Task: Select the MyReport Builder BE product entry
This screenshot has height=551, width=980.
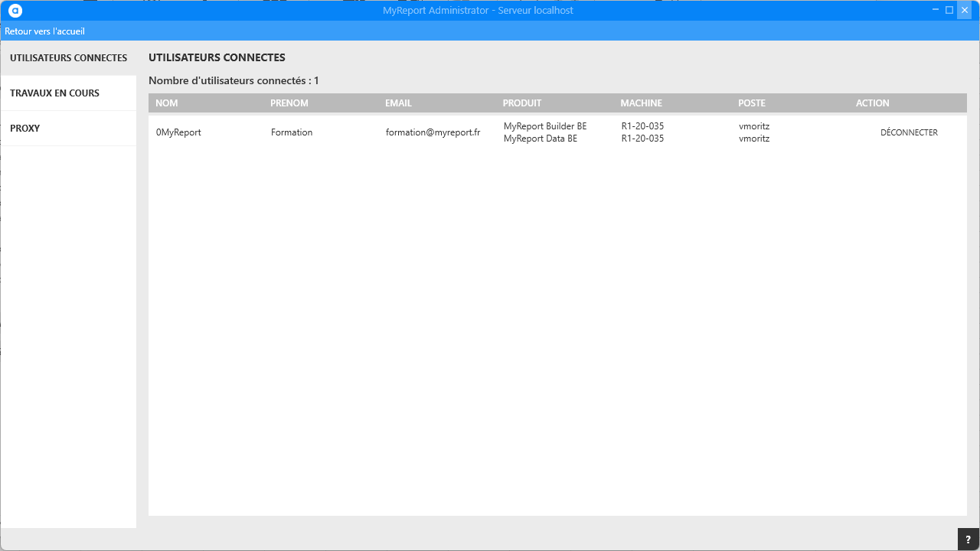Action: (x=544, y=126)
